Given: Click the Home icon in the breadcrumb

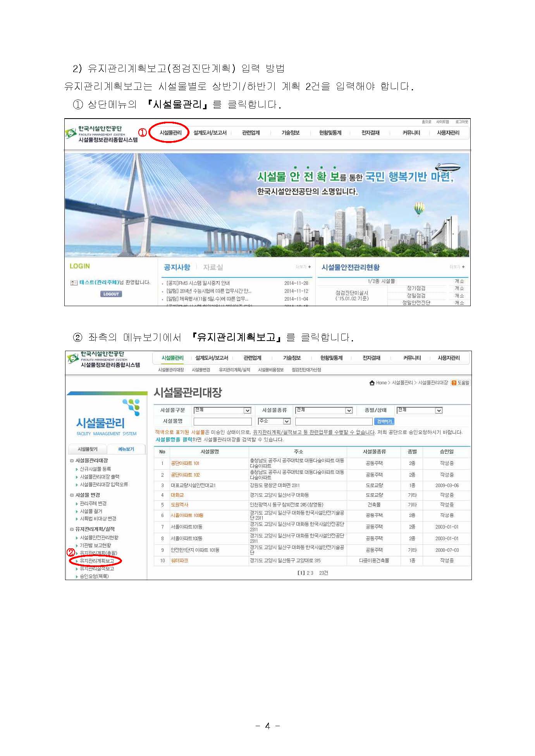Looking at the screenshot, I should pyautogui.click(x=372, y=383).
